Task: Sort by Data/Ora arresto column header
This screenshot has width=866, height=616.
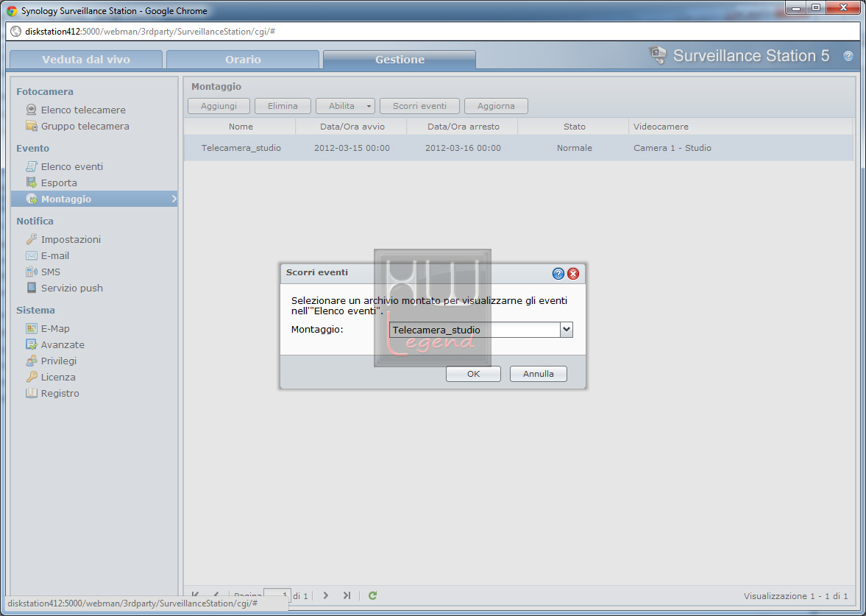Action: [463, 127]
